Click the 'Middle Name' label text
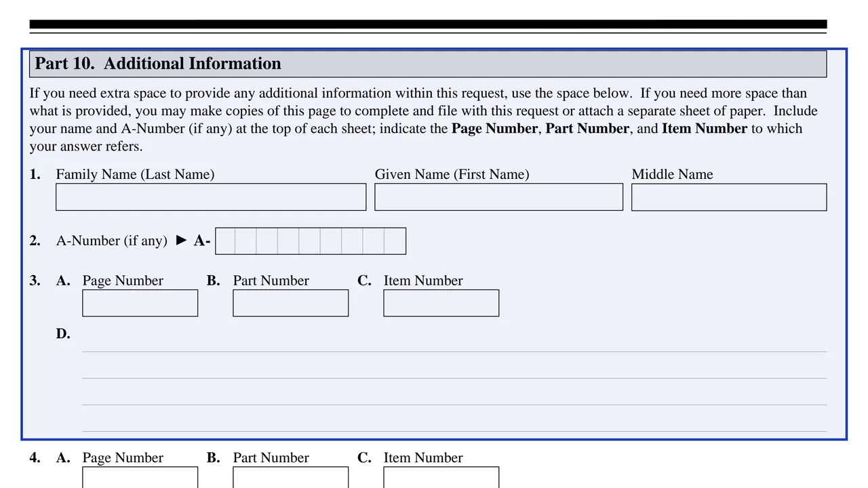Viewport: 868px width, 488px height. [672, 175]
